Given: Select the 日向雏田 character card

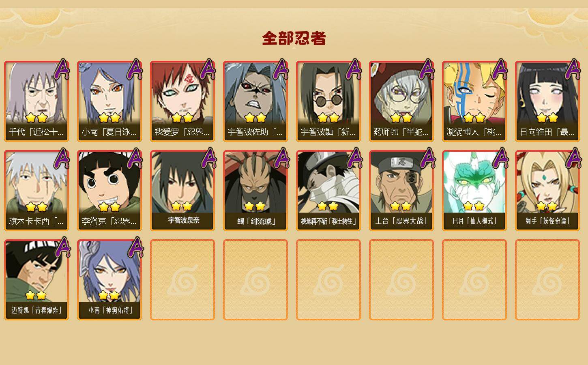Looking at the screenshot, I should click(x=547, y=101).
